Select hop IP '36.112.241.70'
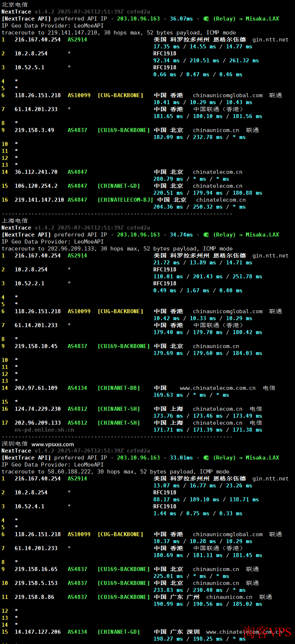295x644 pixels. [x=36, y=172]
